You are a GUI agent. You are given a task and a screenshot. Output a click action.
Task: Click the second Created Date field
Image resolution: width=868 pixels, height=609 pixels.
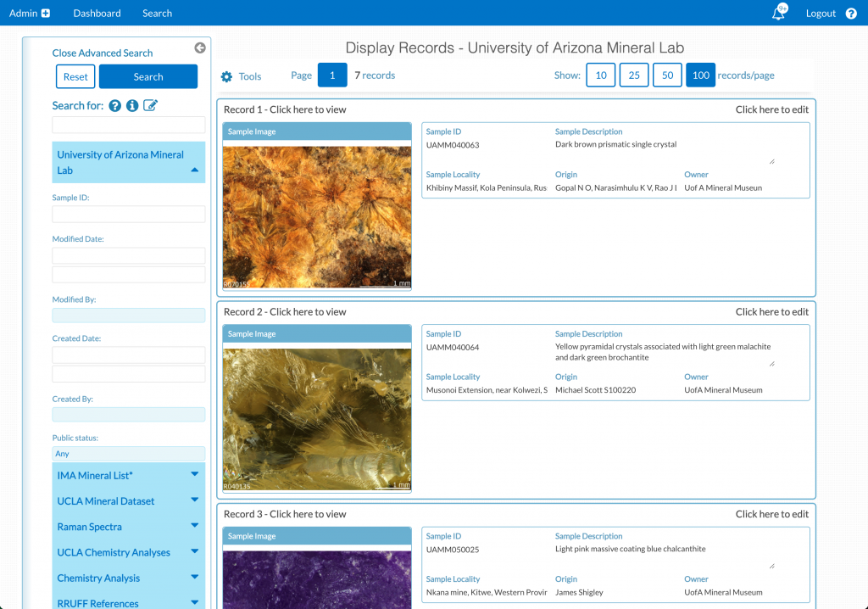pos(129,374)
